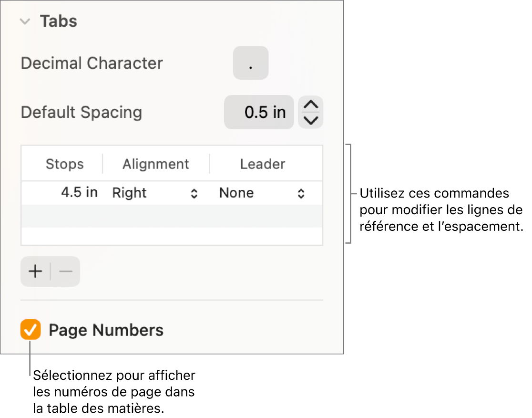
Task: Click the down arrow to decrease Default Spacing
Action: point(310,120)
